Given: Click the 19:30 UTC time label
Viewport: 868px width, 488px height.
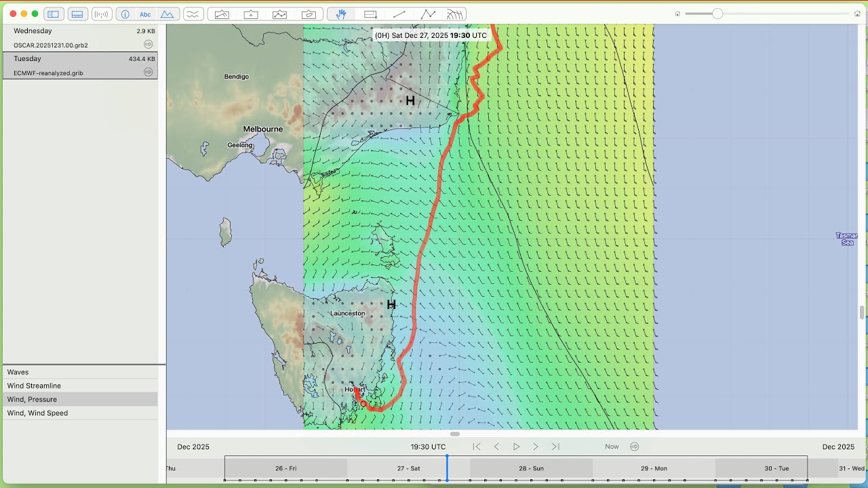Looking at the screenshot, I should (428, 447).
